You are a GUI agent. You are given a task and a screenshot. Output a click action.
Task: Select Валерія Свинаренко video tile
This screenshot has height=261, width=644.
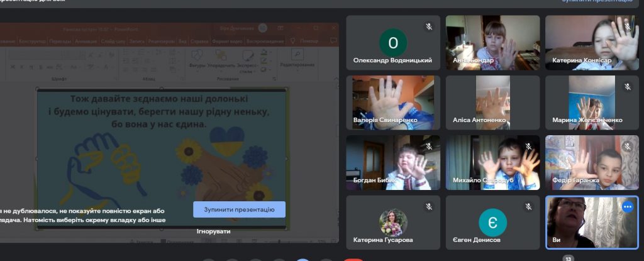393,103
